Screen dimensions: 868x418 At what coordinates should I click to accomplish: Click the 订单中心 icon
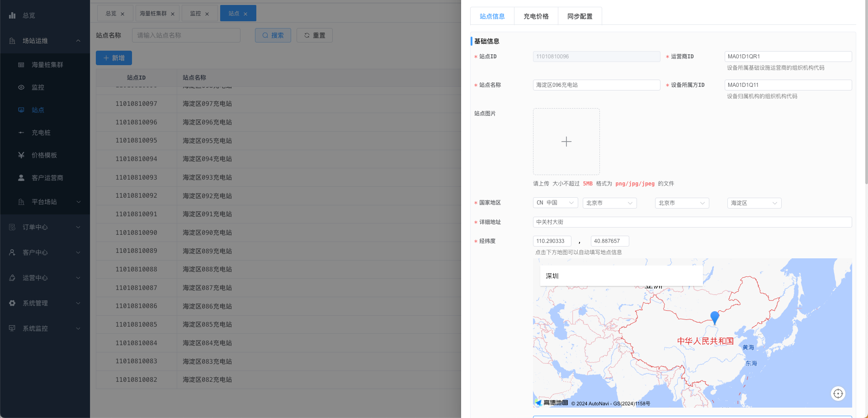(12, 227)
